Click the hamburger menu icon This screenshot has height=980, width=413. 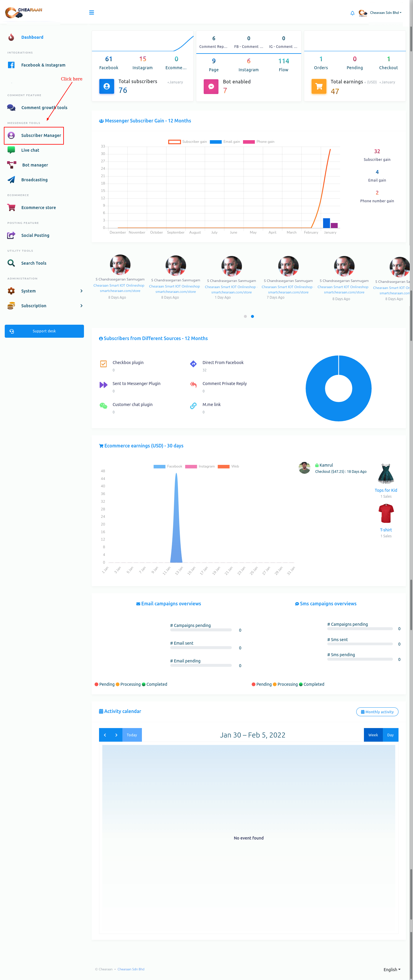[x=91, y=12]
